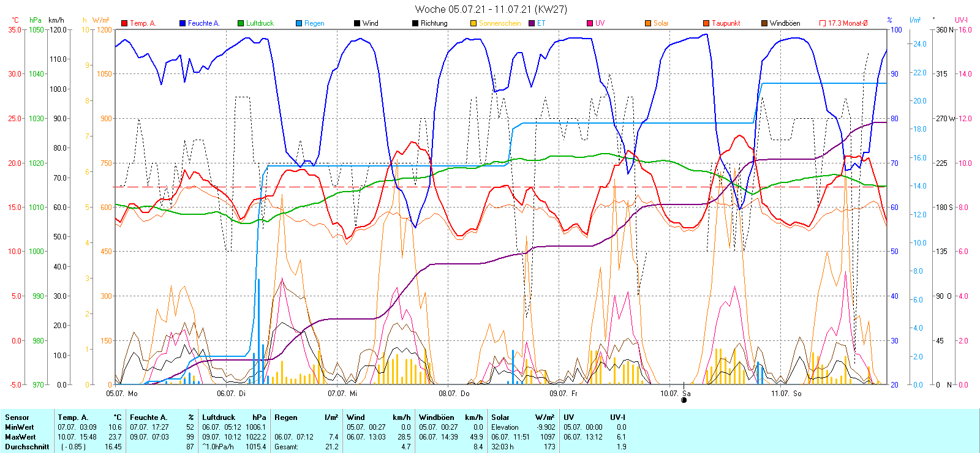The image size is (980, 453).
Task: Click the Richtung legend label
Action: coord(434,23)
